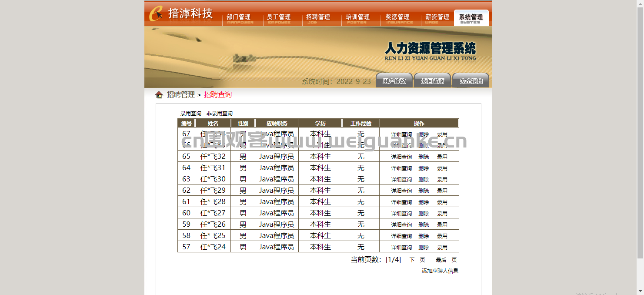
Task: Click the scrollbar up arrow
Action: [x=640, y=3]
